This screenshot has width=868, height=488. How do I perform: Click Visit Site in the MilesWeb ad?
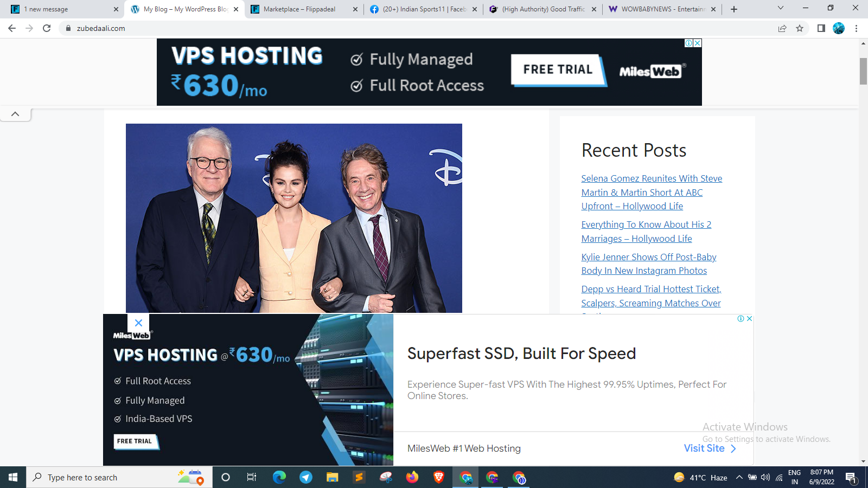pos(710,448)
